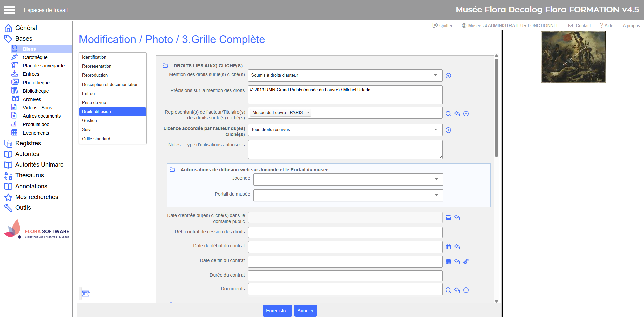Click calendar icon for domaine public date

pos(448,217)
